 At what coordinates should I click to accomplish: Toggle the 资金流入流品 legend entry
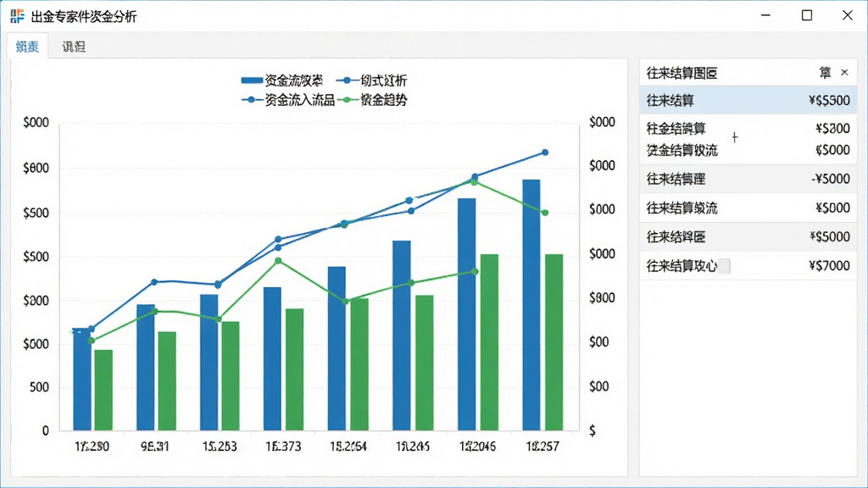coord(288,100)
